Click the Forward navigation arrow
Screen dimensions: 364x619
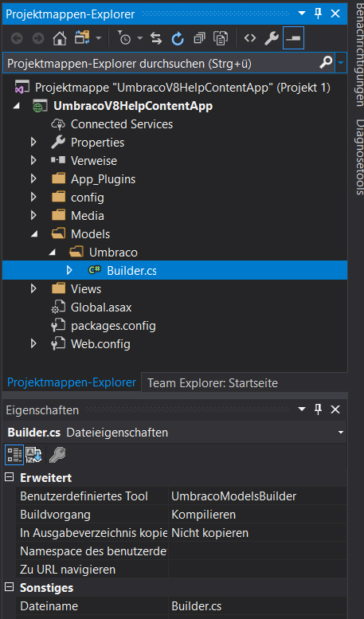pyautogui.click(x=38, y=38)
